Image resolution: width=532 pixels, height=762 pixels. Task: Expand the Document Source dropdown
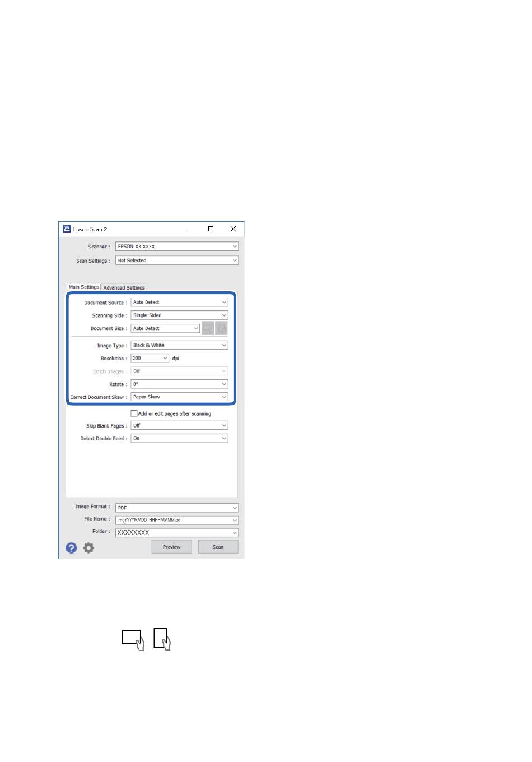tap(179, 303)
